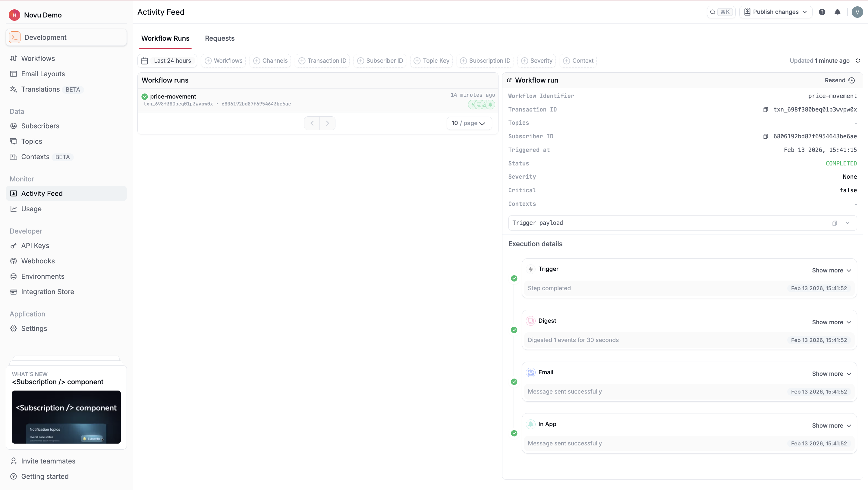Viewport: 868px width, 490px height.
Task: Copy the Transaction ID value
Action: [766, 109]
